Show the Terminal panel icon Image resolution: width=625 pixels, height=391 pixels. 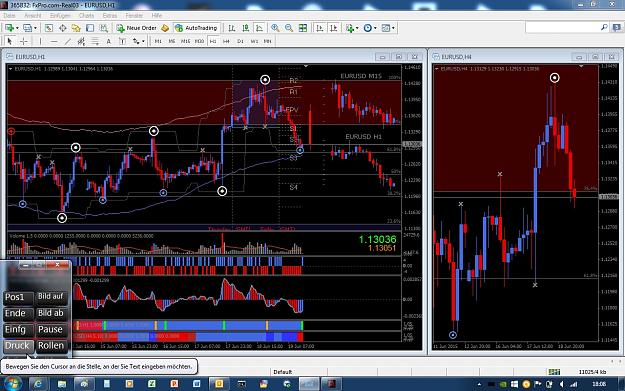coord(90,28)
